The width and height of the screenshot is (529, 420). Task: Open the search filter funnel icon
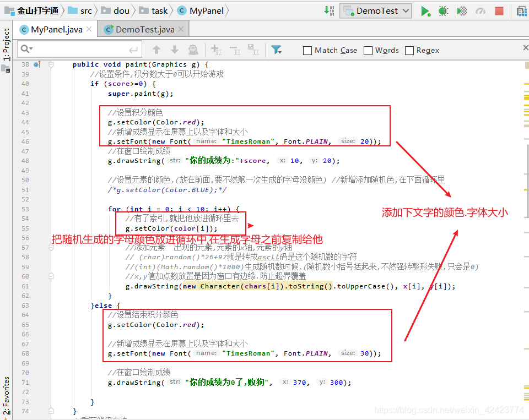[276, 50]
